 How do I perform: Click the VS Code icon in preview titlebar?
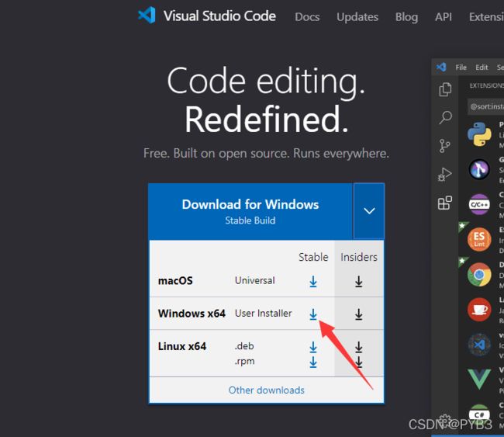point(441,67)
